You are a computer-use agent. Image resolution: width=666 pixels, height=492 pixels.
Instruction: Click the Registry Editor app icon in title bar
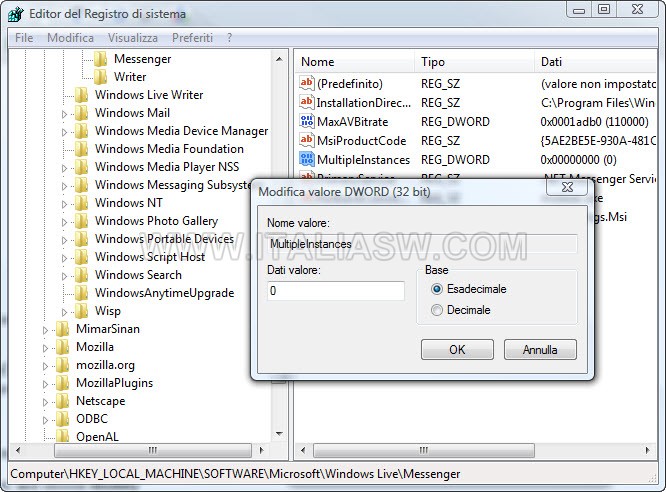(x=15, y=14)
